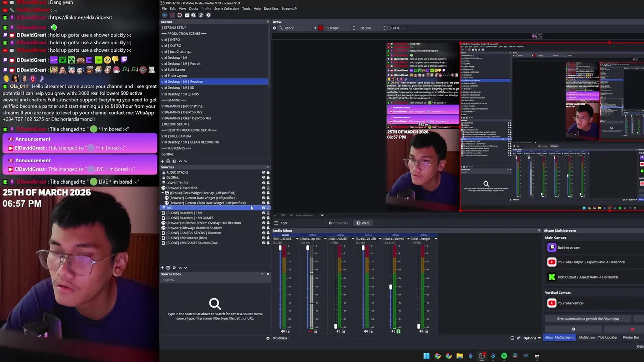
Task: Add a new scene with the Scenes plus icon
Action: coord(163,161)
